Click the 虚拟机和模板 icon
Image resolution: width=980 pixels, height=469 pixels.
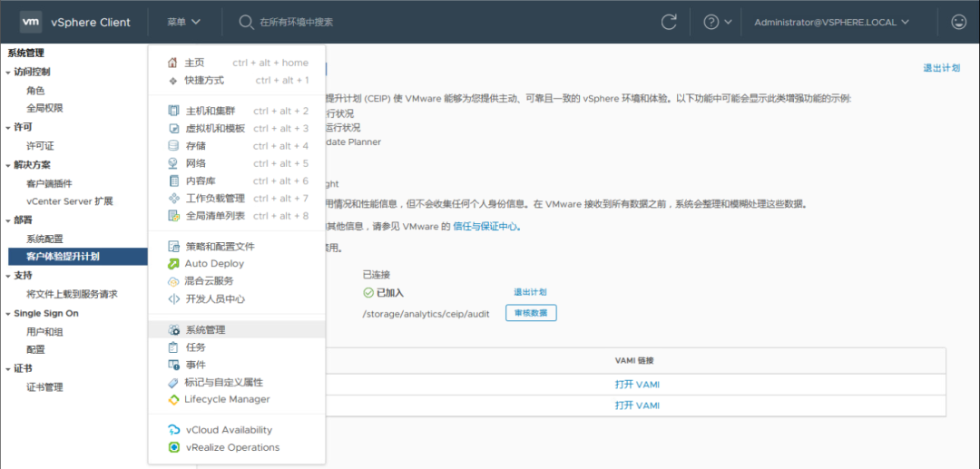(x=173, y=129)
